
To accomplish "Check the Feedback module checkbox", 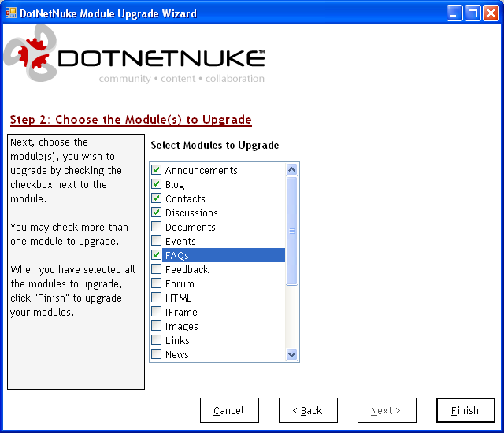I will click(x=156, y=269).
